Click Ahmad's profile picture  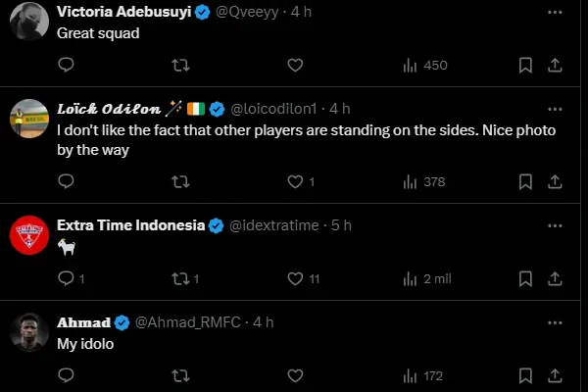(x=29, y=333)
